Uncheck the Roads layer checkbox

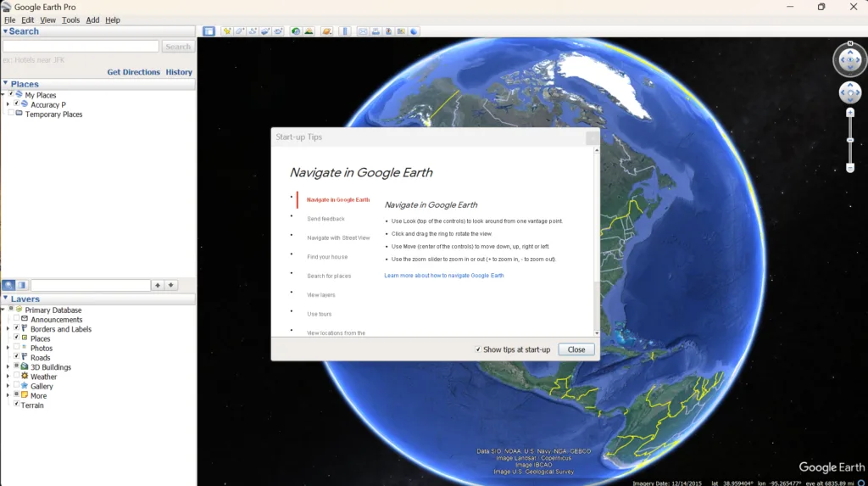[x=17, y=357]
